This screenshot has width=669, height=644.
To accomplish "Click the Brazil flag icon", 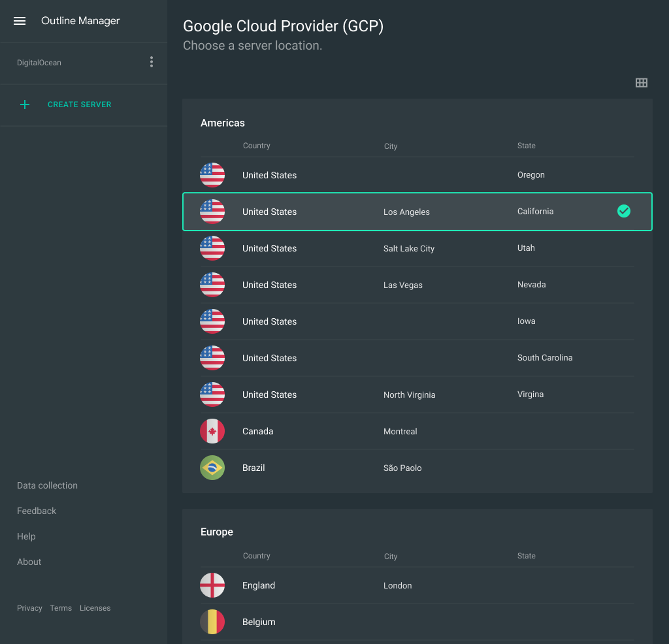I will click(212, 468).
